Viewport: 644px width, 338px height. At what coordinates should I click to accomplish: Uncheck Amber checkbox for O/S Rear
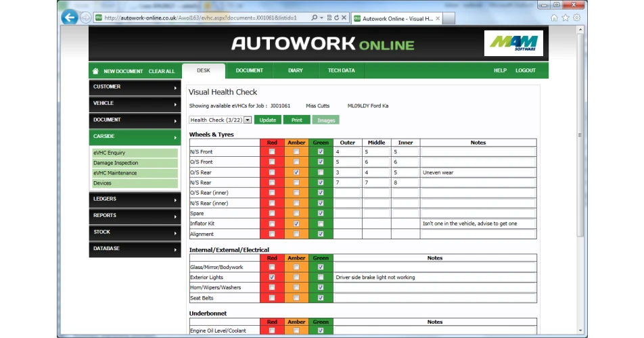tap(296, 172)
